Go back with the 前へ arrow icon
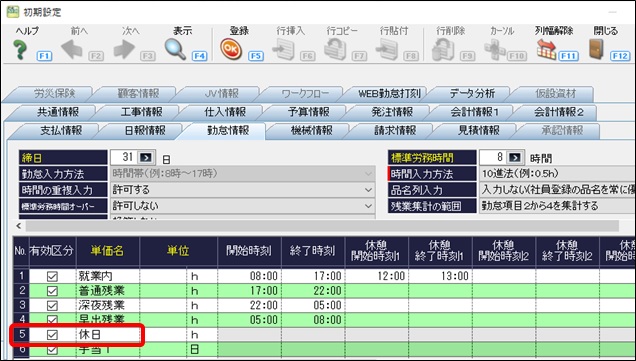The height and width of the screenshot is (361, 636). 72,50
